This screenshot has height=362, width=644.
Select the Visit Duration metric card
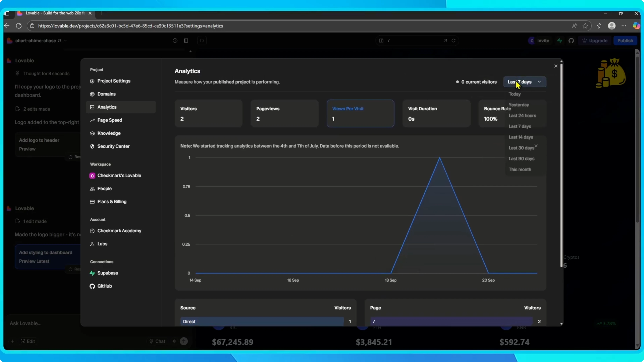pos(436,113)
